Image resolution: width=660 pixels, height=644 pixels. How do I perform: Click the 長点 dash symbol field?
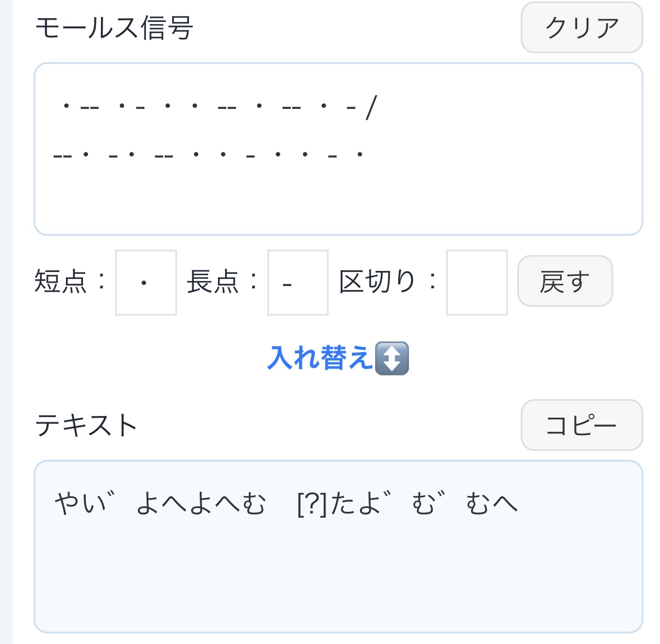(x=297, y=282)
